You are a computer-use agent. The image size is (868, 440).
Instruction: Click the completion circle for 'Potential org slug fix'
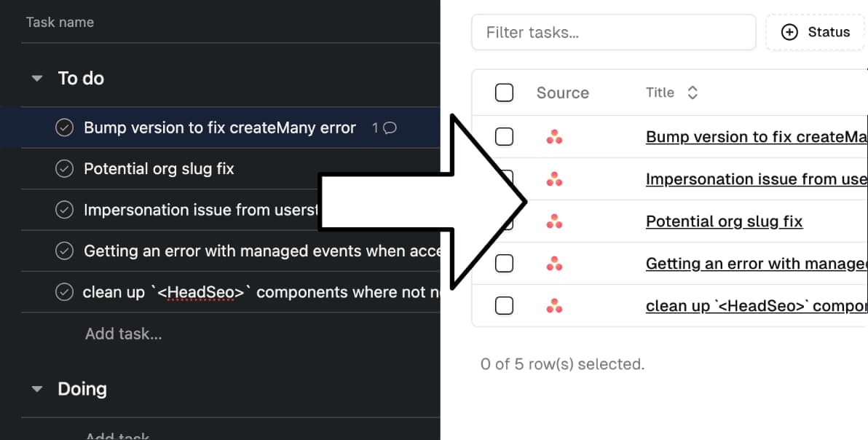click(65, 169)
